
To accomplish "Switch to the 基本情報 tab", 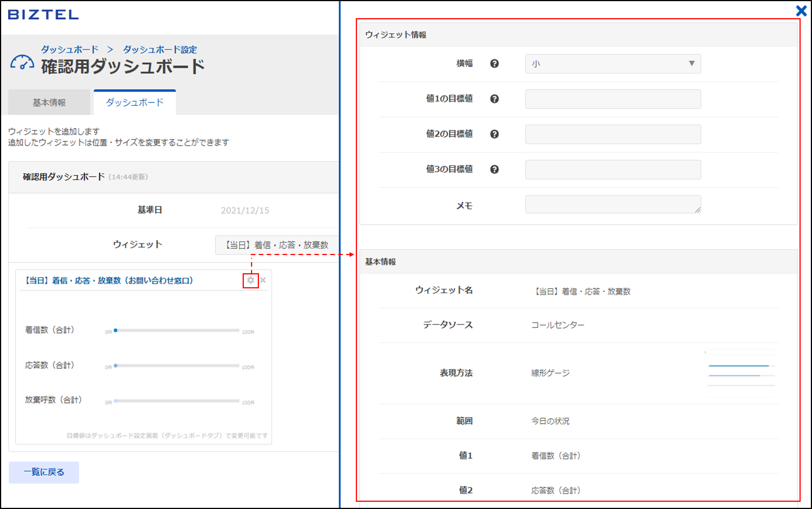I will [x=49, y=103].
